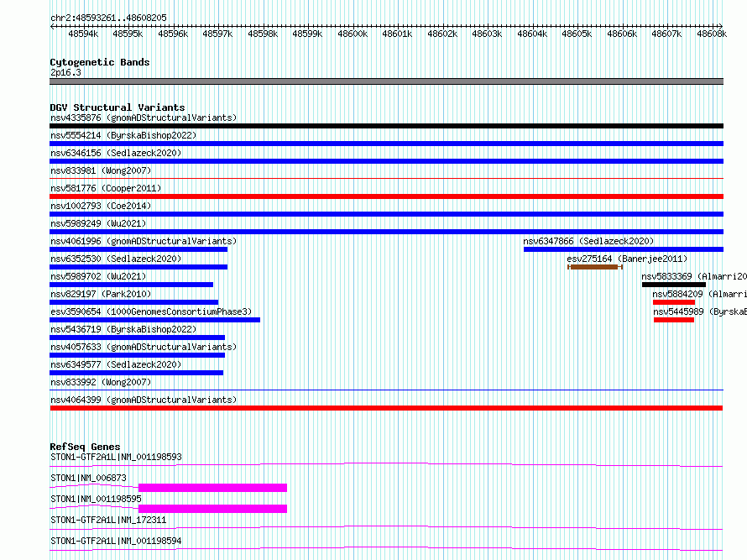Click the magenta STON1 NM_006873 exon block
747x560 pixels.
click(212, 488)
